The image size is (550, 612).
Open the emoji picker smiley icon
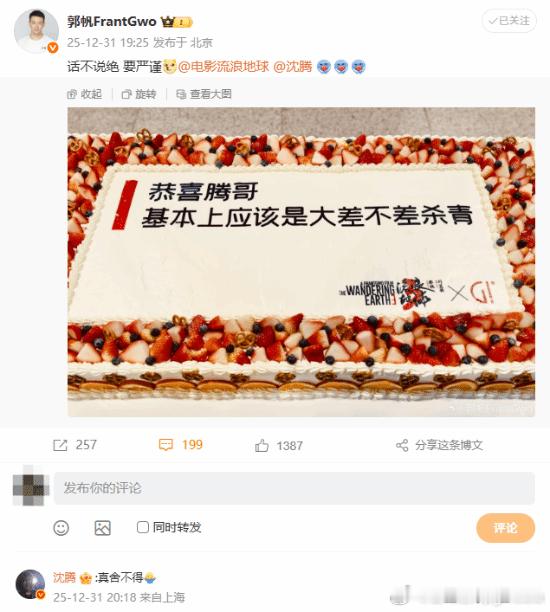pyautogui.click(x=61, y=528)
